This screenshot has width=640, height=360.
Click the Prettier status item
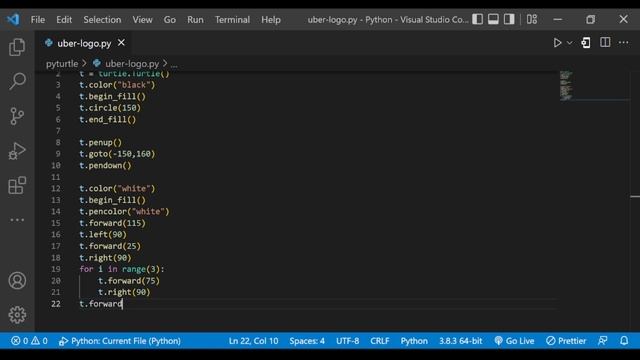(566, 341)
